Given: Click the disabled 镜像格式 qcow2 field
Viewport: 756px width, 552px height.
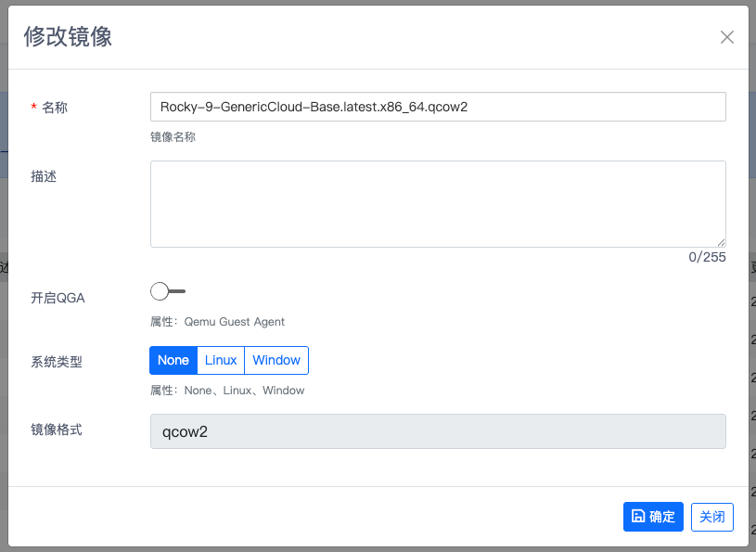Looking at the screenshot, I should click(438, 431).
